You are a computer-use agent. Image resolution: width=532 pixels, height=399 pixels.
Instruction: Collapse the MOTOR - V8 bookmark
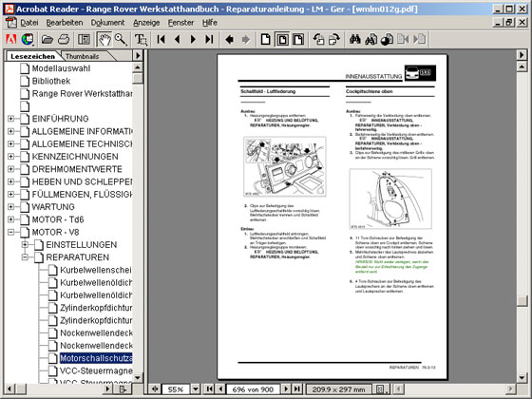[x=10, y=232]
